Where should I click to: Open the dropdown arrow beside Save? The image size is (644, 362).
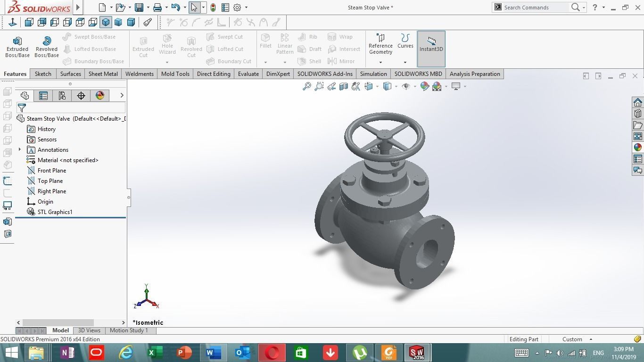(148, 8)
